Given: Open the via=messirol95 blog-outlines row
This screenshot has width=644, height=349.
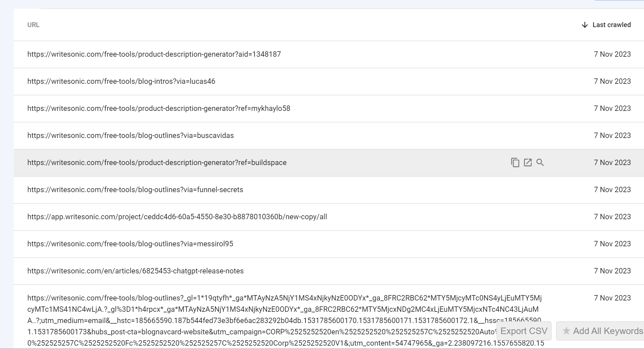Looking at the screenshot, I should (x=130, y=244).
